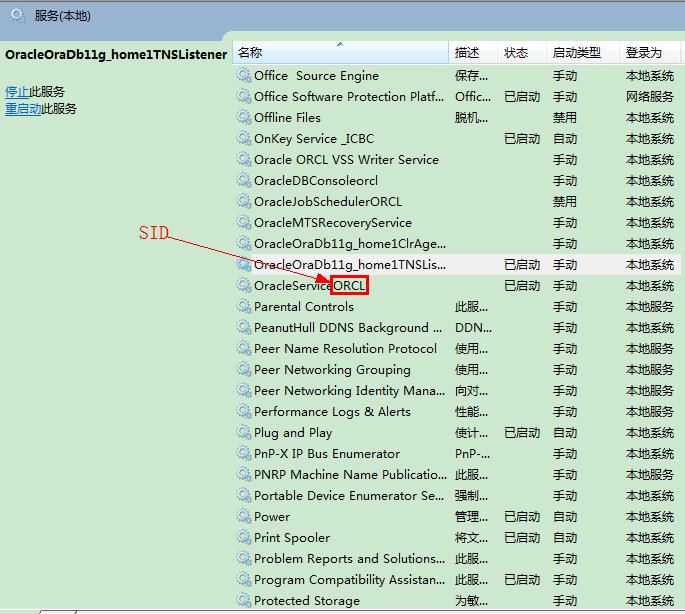Click the OnKey Service _ICBC gear icon

(x=243, y=138)
